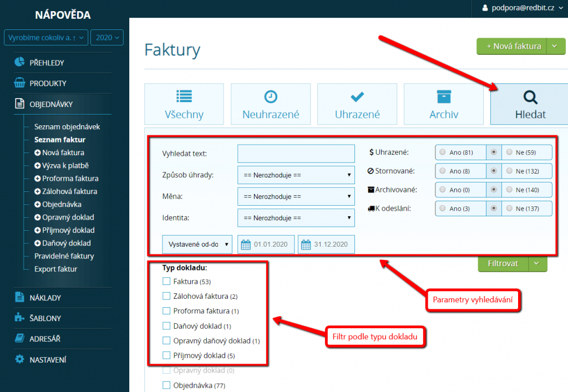Screen dimensions: 568x392
Task: Expand the arrow next to Filtrovat button
Action: click(537, 263)
